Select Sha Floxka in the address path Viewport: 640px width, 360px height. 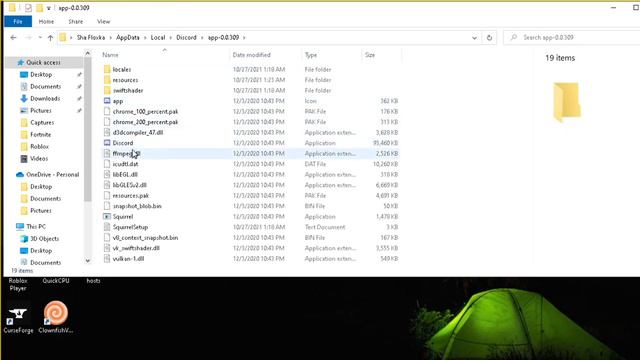pos(91,38)
